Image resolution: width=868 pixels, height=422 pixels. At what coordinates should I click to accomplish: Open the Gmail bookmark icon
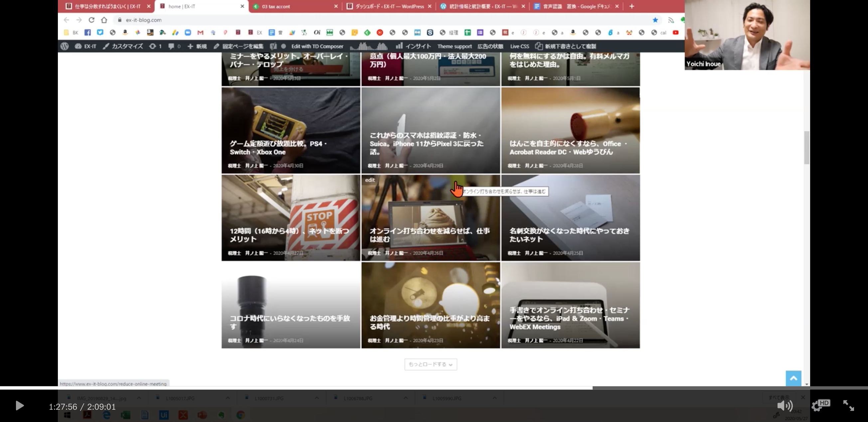[x=201, y=32]
